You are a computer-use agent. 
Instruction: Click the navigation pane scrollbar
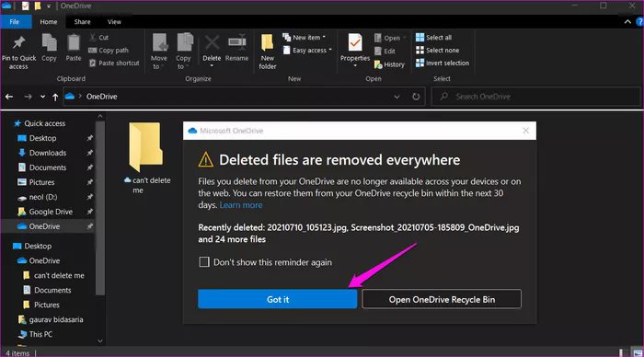pos(100,207)
